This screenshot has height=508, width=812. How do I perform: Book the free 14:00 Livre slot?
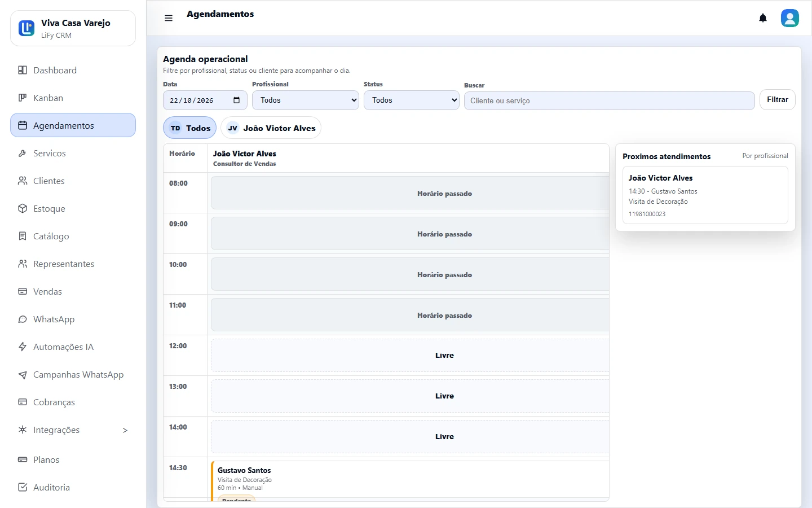coord(410,437)
